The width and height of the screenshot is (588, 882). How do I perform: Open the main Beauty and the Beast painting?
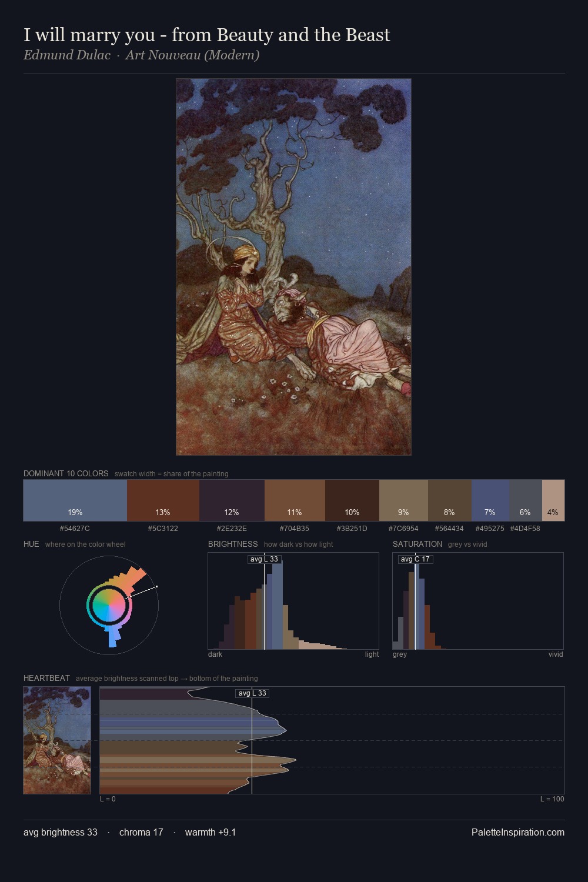coord(293,267)
